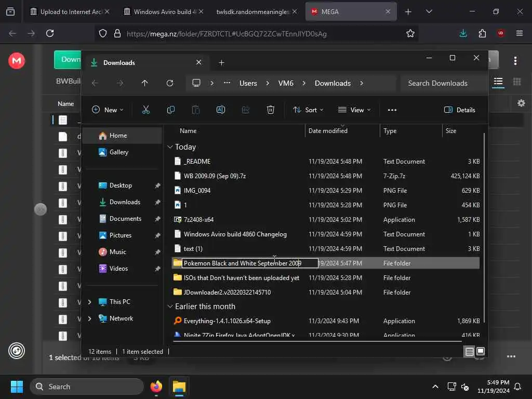
Task: Open the See more three-dots toolbar menu
Action: [392, 110]
